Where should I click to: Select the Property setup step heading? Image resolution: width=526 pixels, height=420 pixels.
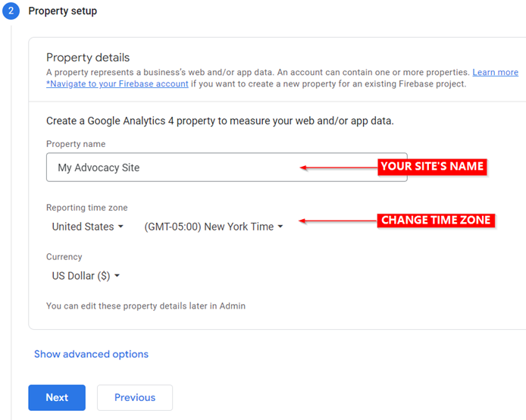click(x=63, y=11)
